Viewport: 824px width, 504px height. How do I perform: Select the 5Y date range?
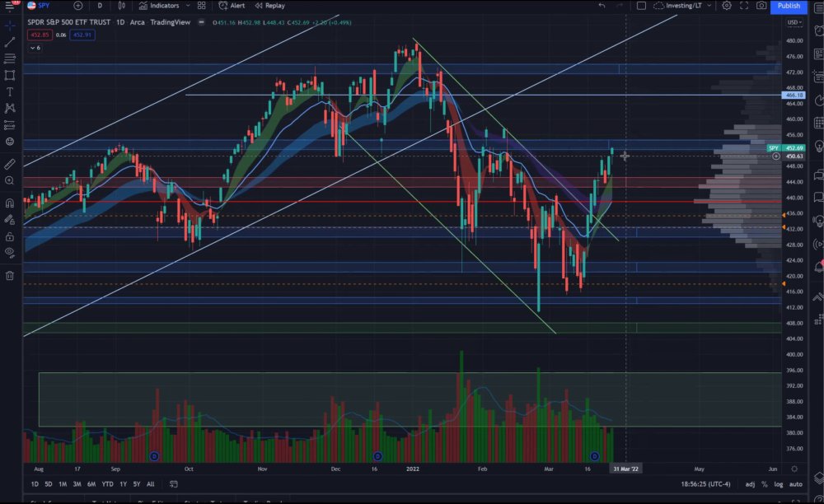(x=137, y=484)
